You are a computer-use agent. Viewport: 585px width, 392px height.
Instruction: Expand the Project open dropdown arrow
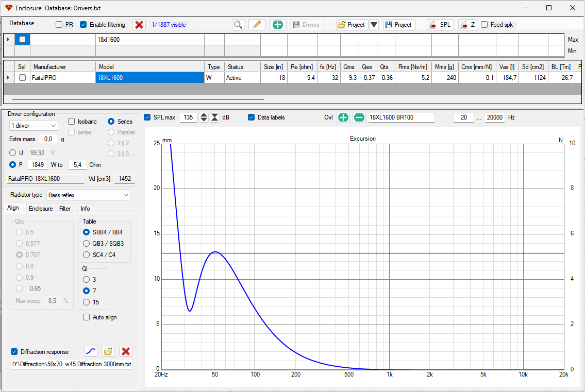(x=374, y=25)
